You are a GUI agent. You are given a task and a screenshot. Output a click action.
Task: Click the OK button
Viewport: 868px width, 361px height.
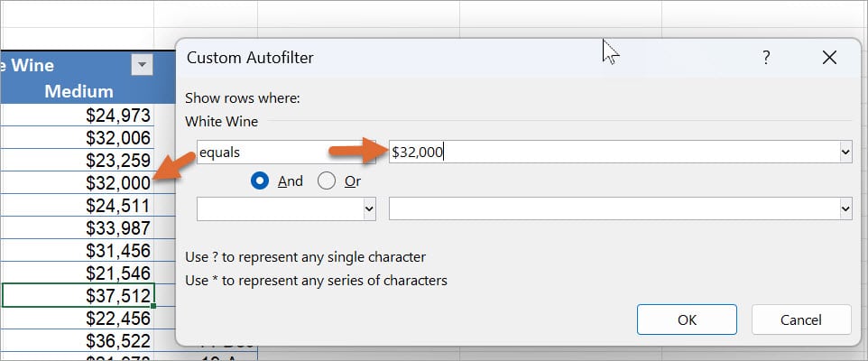[687, 319]
